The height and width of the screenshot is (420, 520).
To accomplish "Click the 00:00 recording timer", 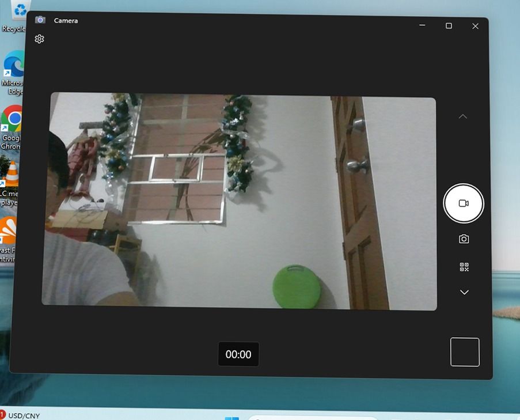I will (x=238, y=354).
